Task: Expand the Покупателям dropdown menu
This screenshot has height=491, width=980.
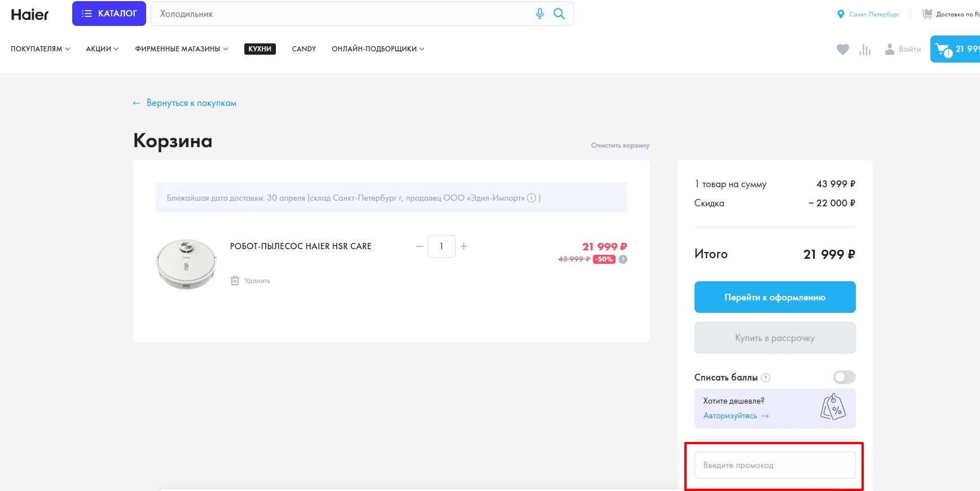Action: (41, 49)
